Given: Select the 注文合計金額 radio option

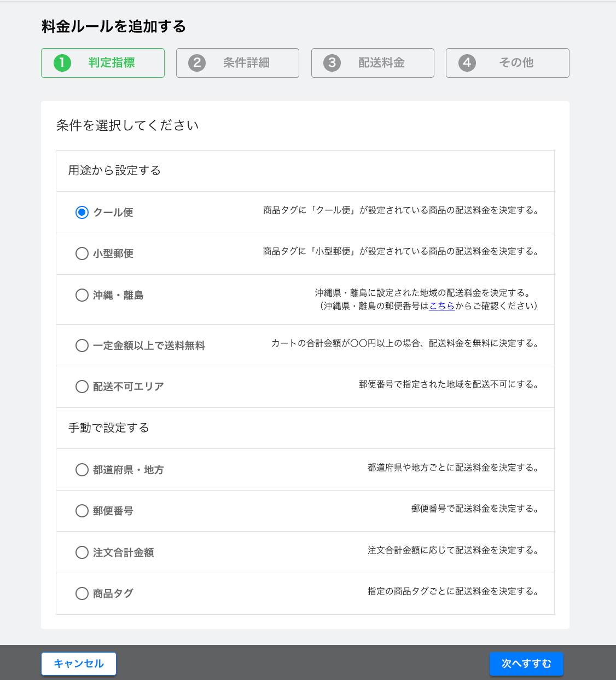Looking at the screenshot, I should point(82,552).
